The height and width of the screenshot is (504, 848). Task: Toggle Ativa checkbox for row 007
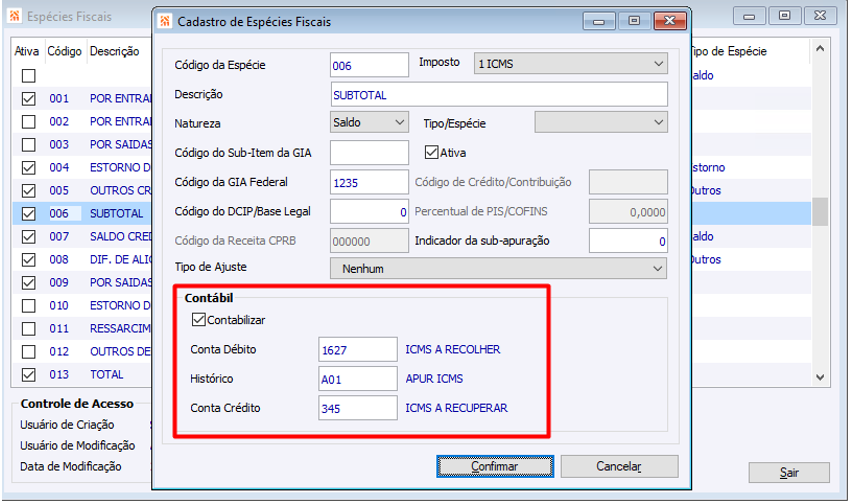28,236
